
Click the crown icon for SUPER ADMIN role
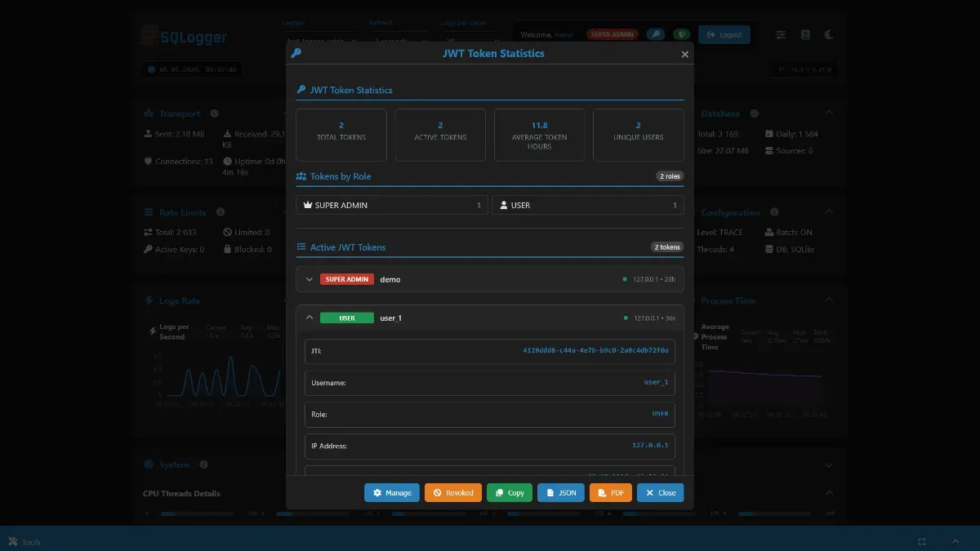click(x=308, y=205)
